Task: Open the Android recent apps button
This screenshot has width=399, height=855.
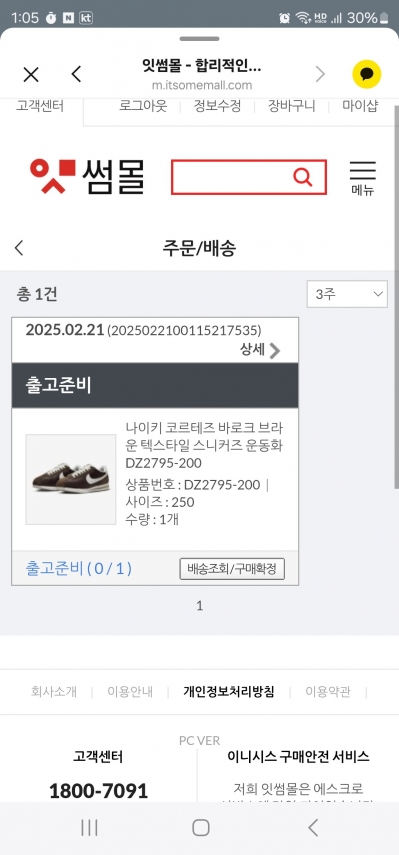Action: coord(89,827)
